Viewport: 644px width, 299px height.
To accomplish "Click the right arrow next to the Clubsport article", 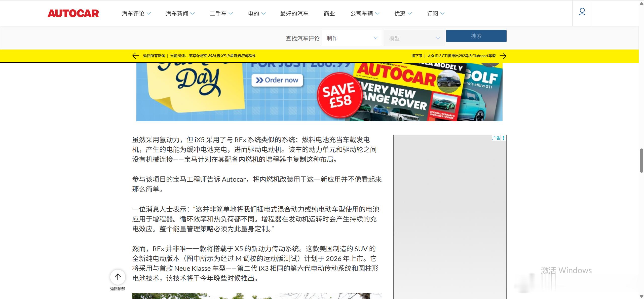I will 503,56.
